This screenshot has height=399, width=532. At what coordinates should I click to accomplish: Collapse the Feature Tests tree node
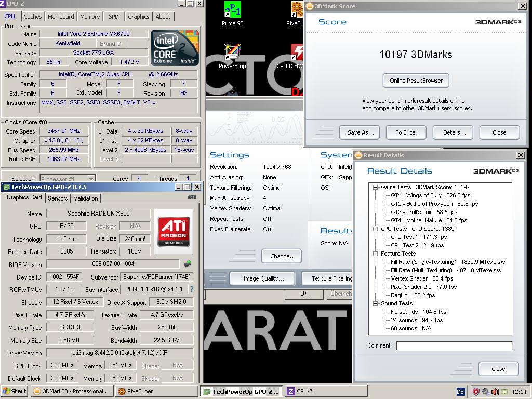tap(375, 254)
